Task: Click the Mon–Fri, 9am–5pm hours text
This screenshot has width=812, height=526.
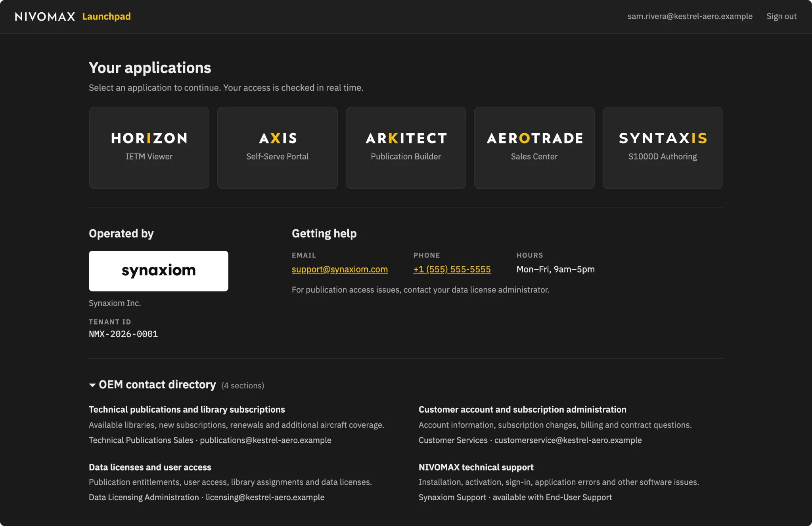Action: (555, 269)
